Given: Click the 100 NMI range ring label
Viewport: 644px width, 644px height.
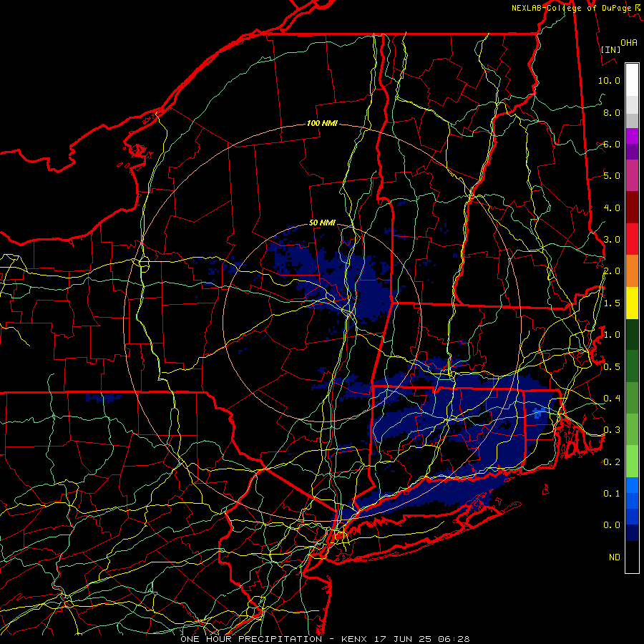Looking at the screenshot, I should [322, 123].
